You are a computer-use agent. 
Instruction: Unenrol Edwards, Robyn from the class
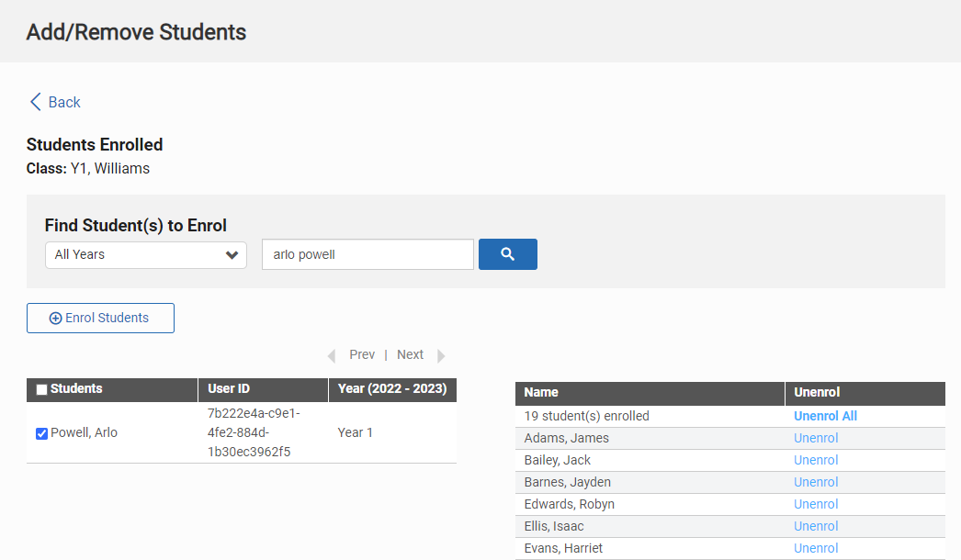tap(816, 504)
